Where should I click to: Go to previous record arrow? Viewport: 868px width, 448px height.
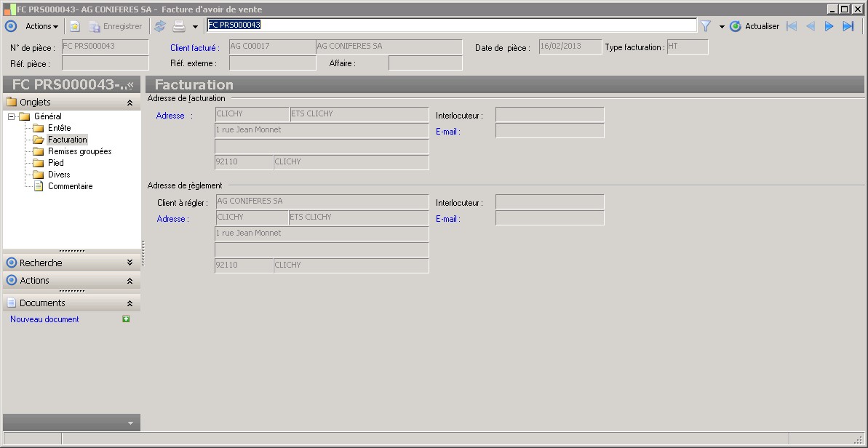[x=811, y=26]
